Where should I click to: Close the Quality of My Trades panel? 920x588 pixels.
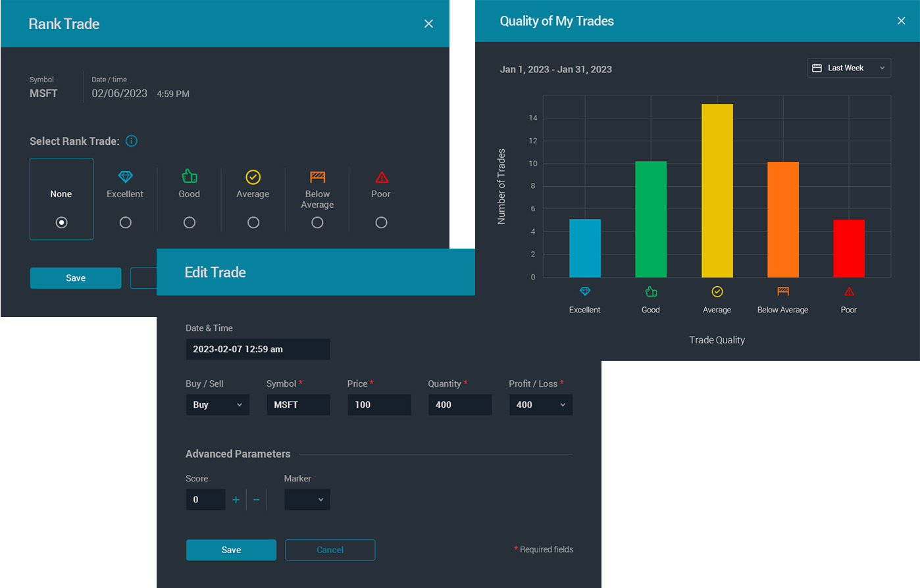[x=901, y=21]
